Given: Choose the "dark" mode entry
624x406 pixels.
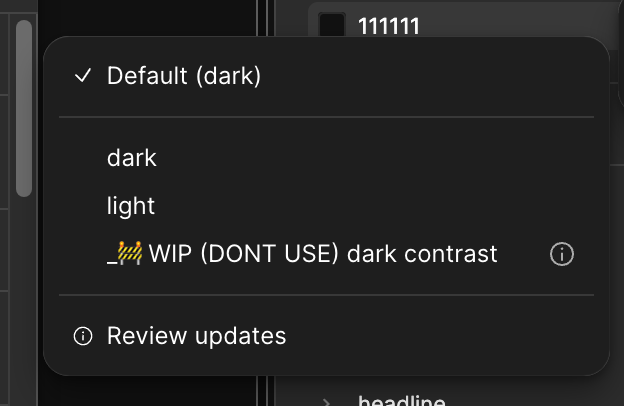Looking at the screenshot, I should click(326, 158).
